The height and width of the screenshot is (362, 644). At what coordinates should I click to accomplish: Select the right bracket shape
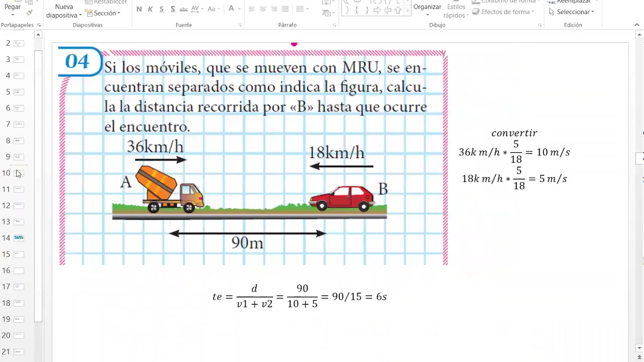point(347,10)
